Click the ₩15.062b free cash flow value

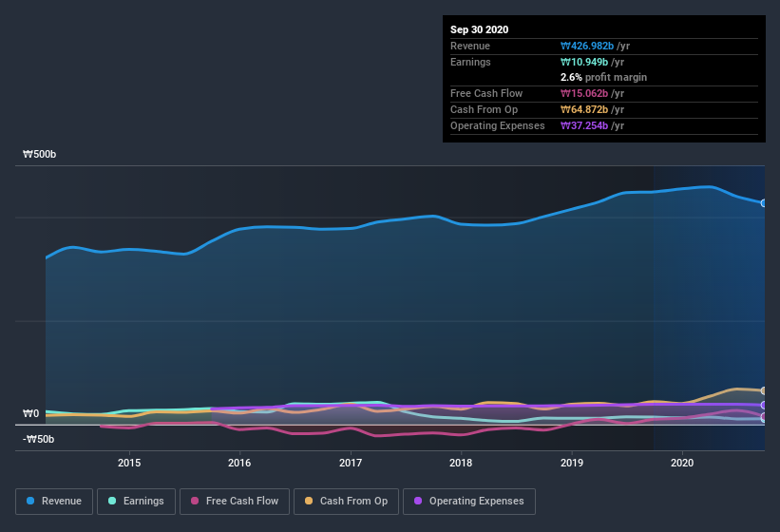(584, 93)
